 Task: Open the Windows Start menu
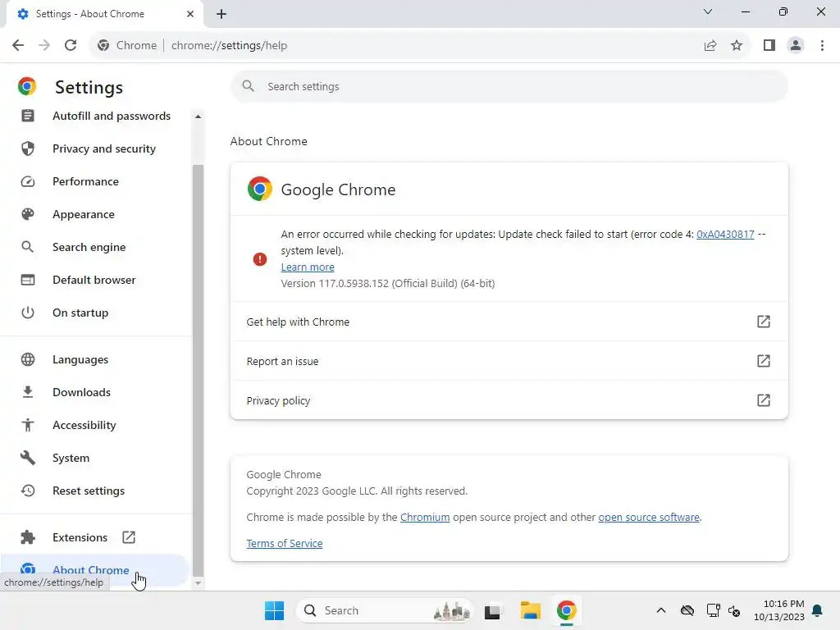[x=274, y=610]
